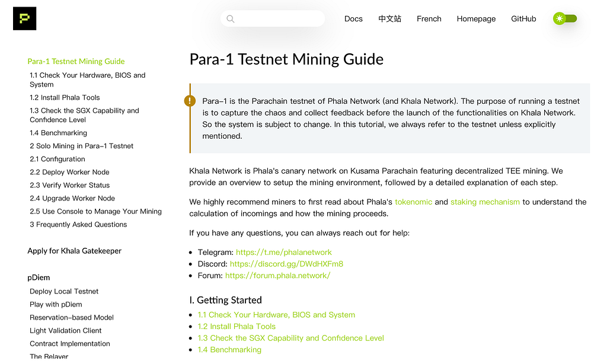Go to the Homepage nav link
The height and width of the screenshot is (364, 607).
(476, 19)
